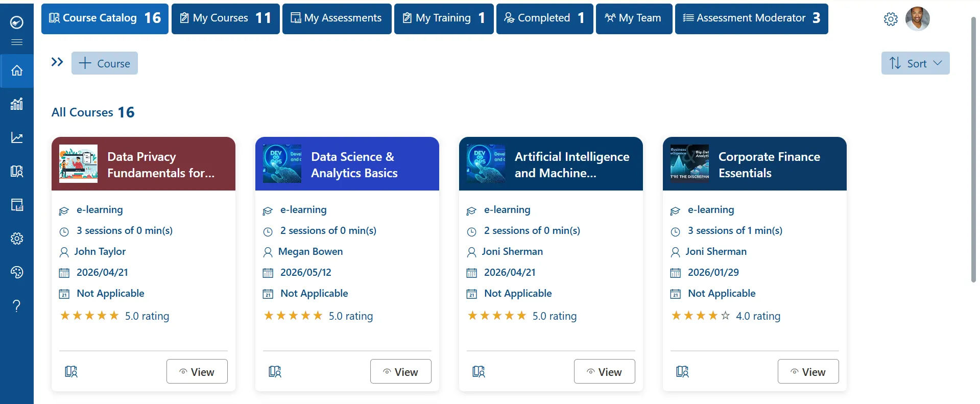
Task: Click the star rating on Artificial Intelligence card
Action: [497, 316]
